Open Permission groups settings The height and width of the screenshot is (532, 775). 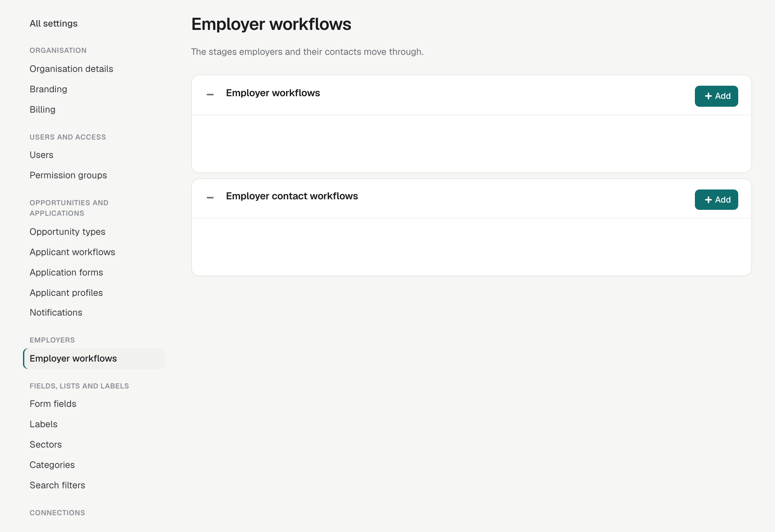pyautogui.click(x=68, y=175)
